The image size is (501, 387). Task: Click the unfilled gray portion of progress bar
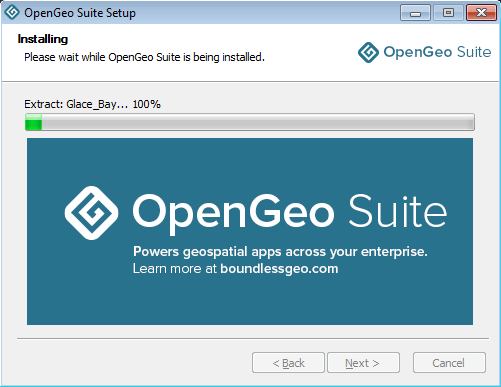coord(258,122)
